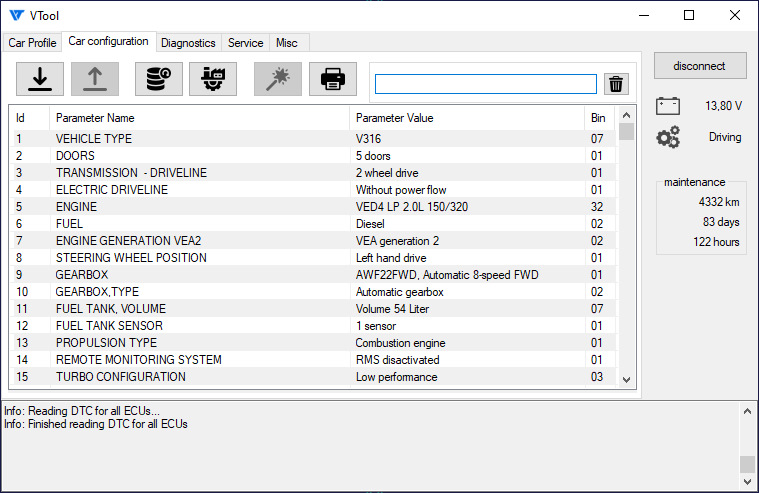Viewport: 759px width, 493px height.
Task: Select the Misc tab
Action: [x=287, y=43]
